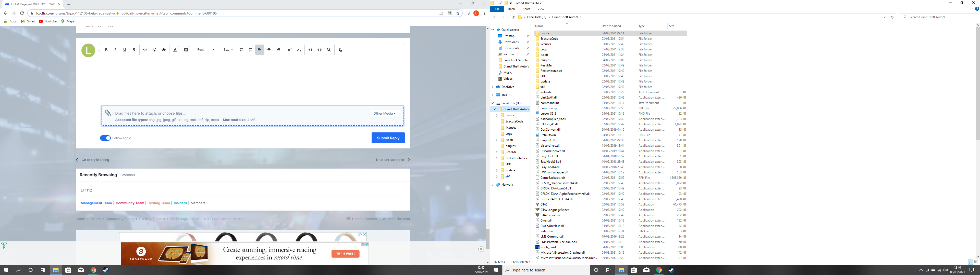The image size is (980, 275).
Task: Toggle the Follow topic switch
Action: coord(105,138)
